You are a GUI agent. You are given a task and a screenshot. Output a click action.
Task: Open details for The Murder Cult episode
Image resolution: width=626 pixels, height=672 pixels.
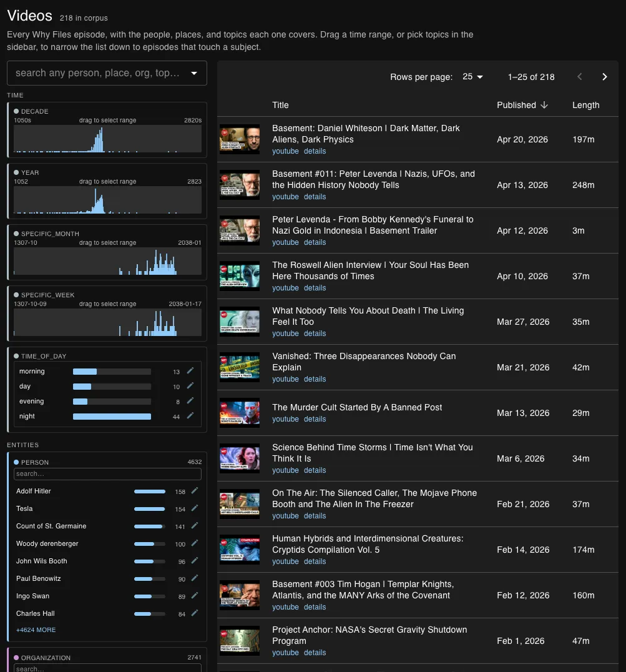point(315,419)
